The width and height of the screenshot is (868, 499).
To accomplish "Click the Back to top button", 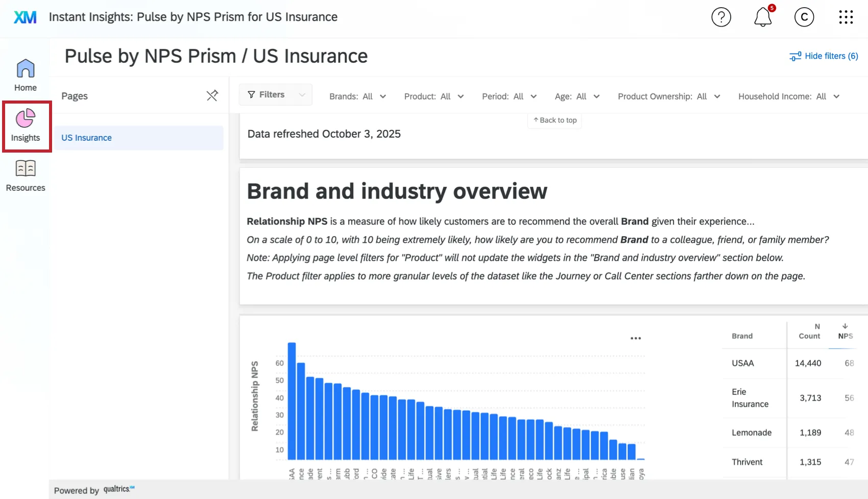I will (554, 120).
